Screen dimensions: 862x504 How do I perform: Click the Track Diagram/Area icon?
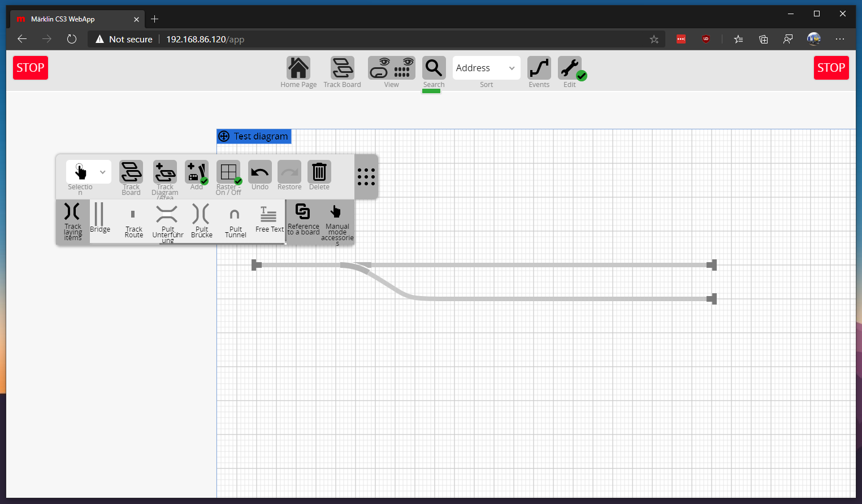(x=165, y=172)
